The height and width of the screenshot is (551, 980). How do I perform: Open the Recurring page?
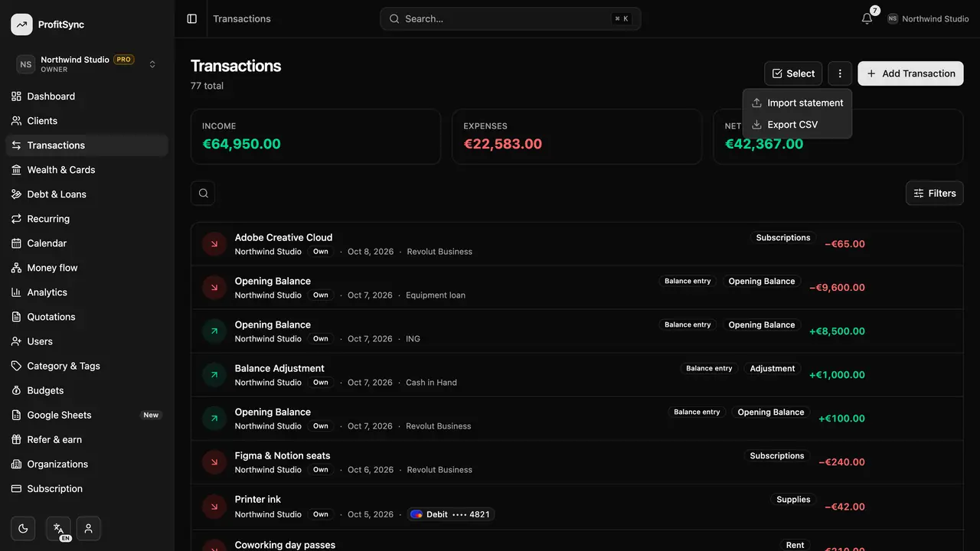(87, 219)
